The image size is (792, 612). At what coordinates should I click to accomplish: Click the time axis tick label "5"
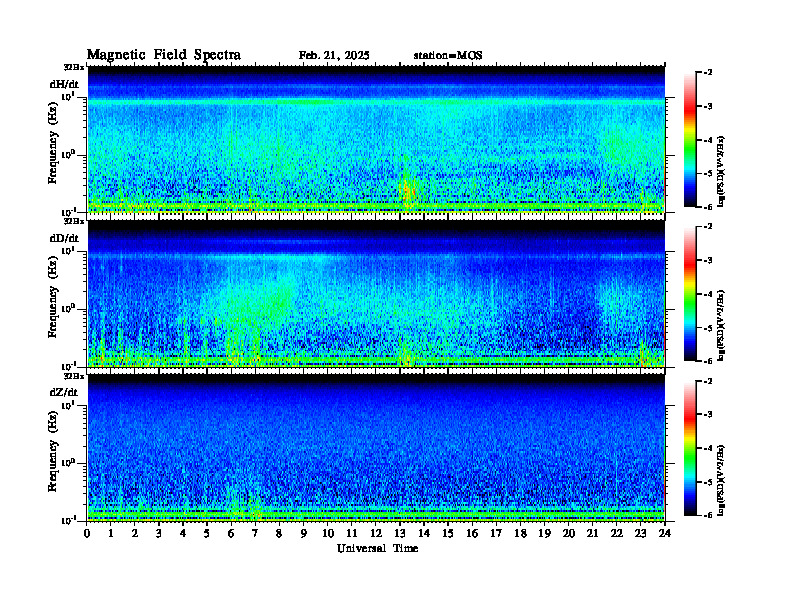coord(207,533)
